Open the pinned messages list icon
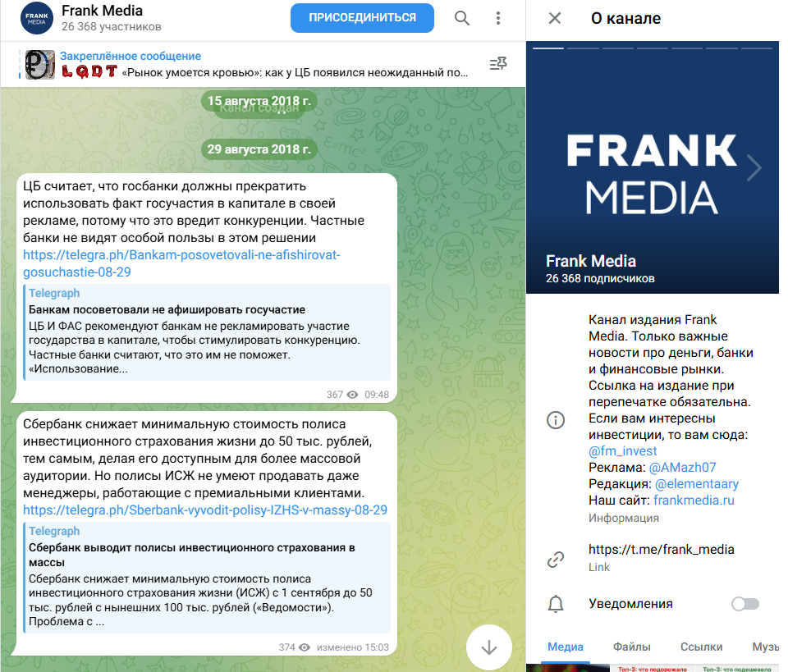788x672 pixels. (x=498, y=64)
